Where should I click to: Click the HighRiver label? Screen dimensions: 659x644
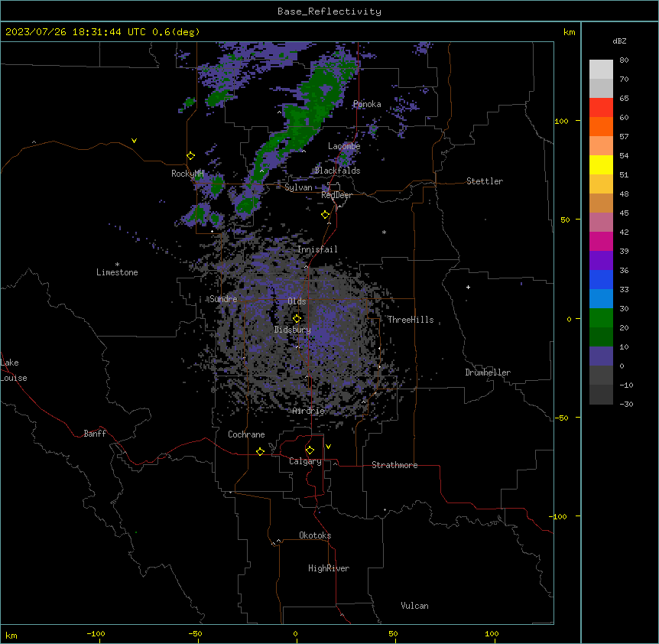point(329,568)
